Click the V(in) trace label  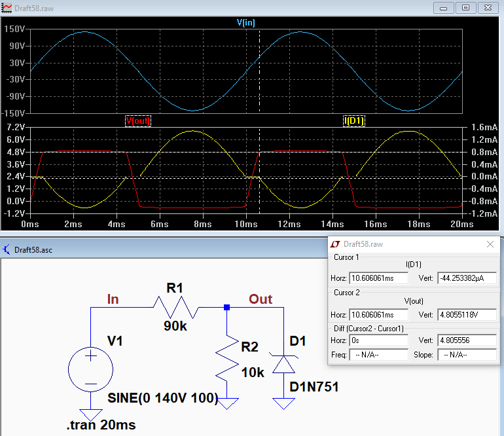point(245,22)
